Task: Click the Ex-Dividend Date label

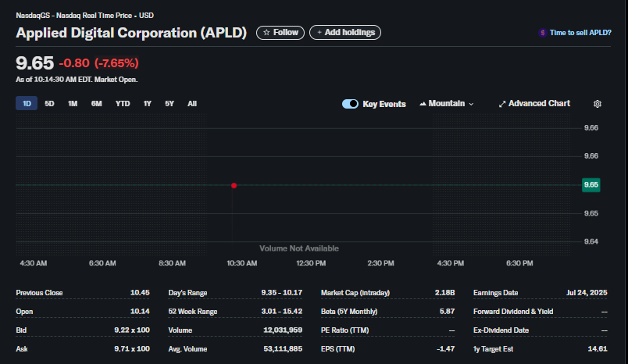Action: 501,330
